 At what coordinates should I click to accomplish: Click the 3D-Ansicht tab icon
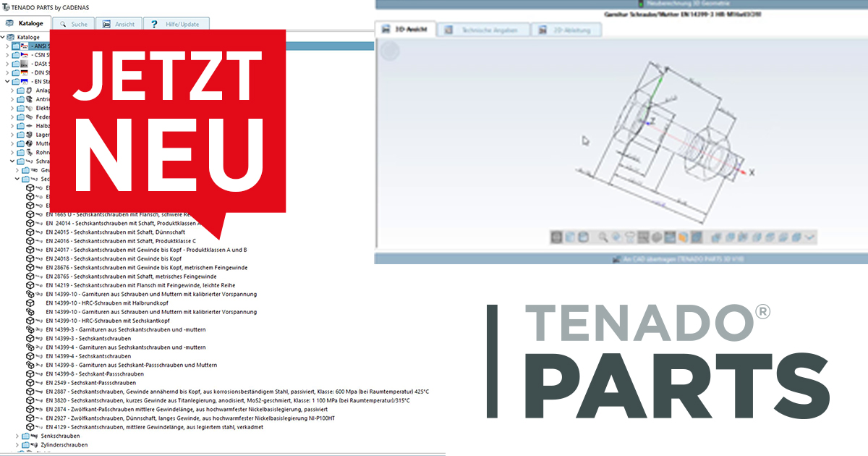[384, 30]
